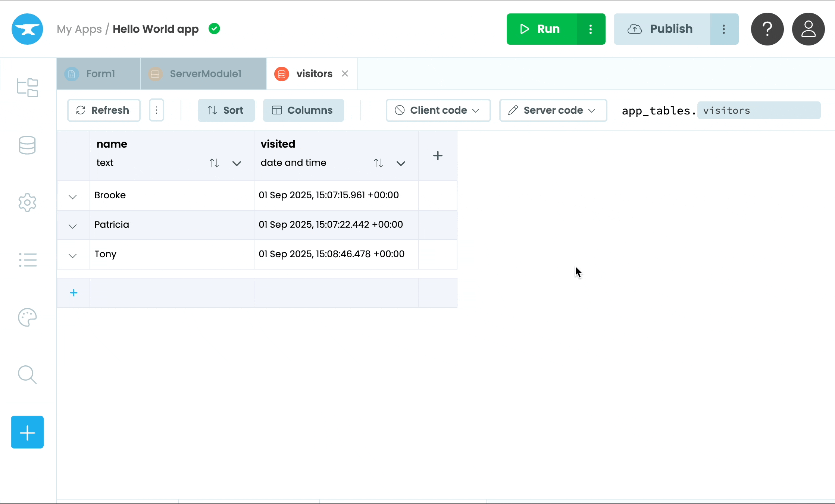The height and width of the screenshot is (504, 835).
Task: Switch to the ServerModule1 tab
Action: pos(203,74)
